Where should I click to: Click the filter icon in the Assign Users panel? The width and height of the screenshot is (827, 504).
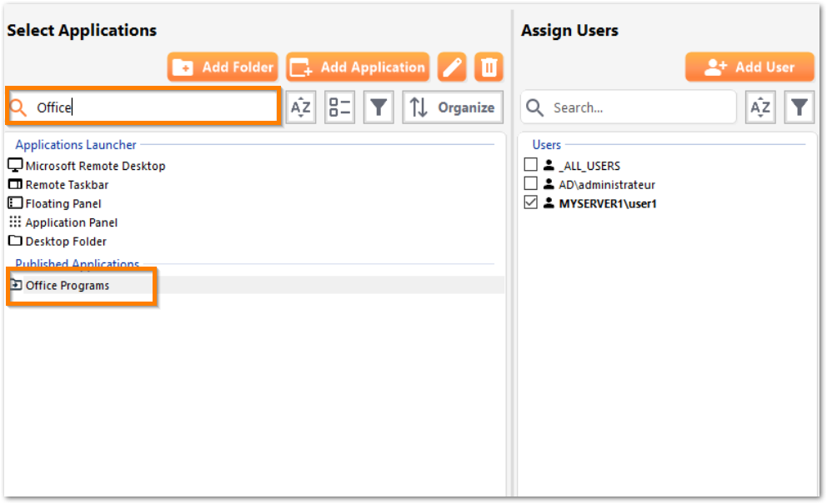[799, 107]
